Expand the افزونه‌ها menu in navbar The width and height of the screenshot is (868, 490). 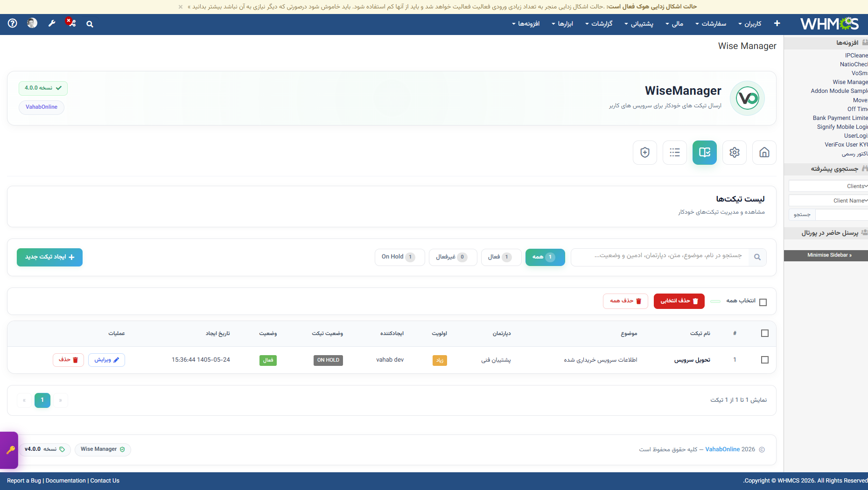[x=526, y=24]
